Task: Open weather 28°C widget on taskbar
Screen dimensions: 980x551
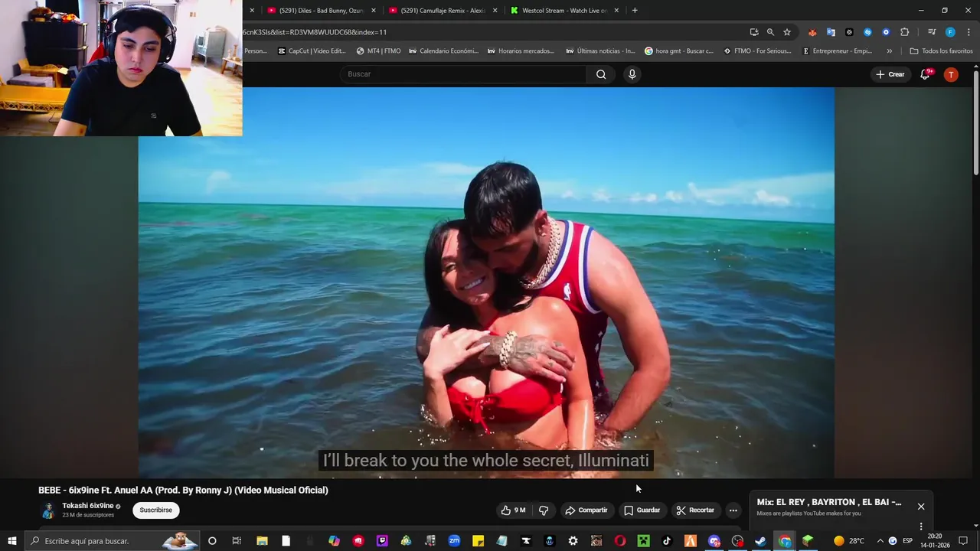Action: point(849,541)
